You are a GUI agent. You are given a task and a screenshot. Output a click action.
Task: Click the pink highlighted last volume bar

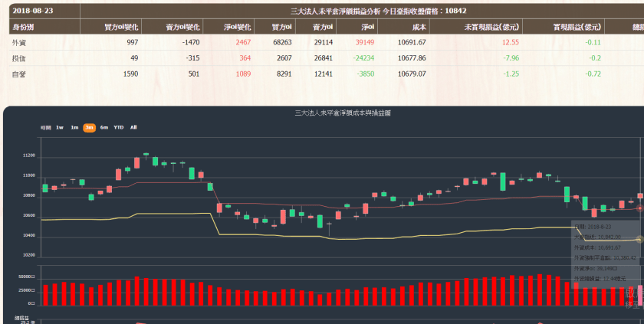click(x=639, y=295)
